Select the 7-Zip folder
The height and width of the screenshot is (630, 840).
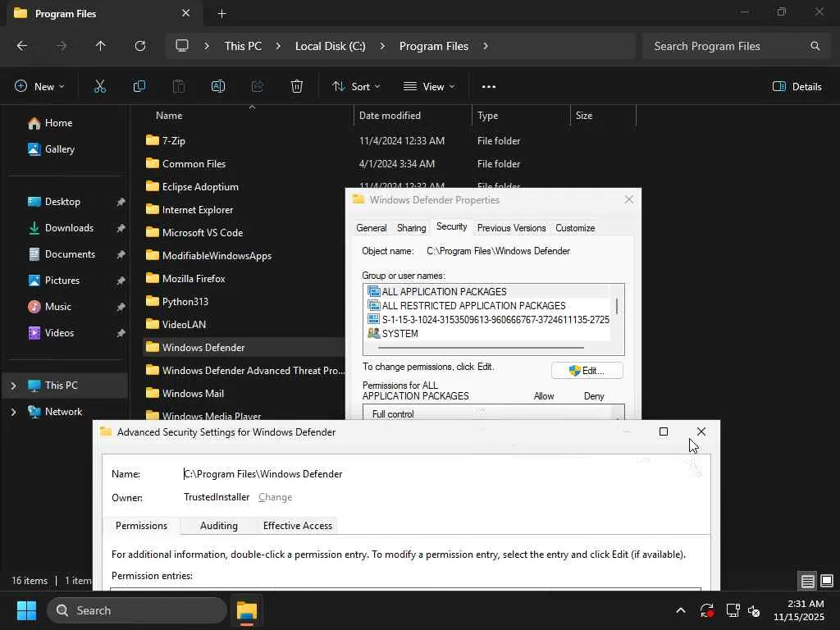click(x=174, y=141)
